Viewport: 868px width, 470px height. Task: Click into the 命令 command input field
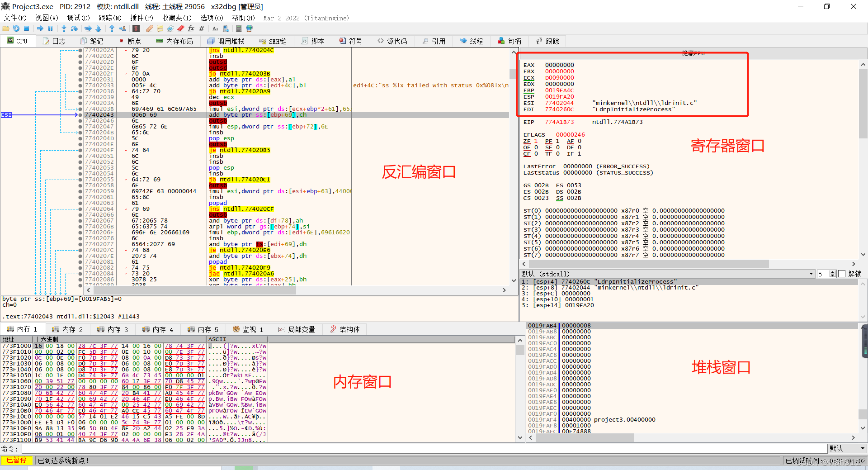pos(425,448)
